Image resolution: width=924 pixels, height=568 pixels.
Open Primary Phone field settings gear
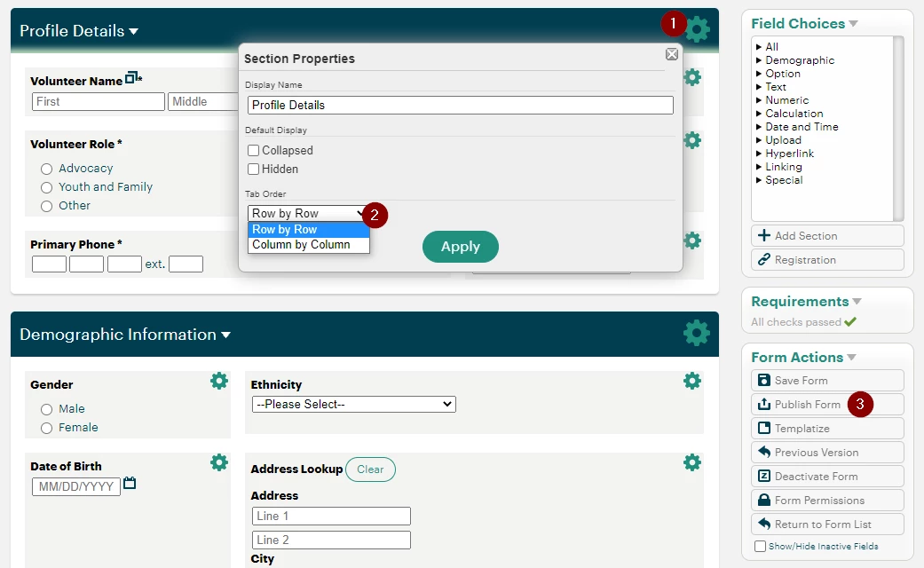pos(692,241)
